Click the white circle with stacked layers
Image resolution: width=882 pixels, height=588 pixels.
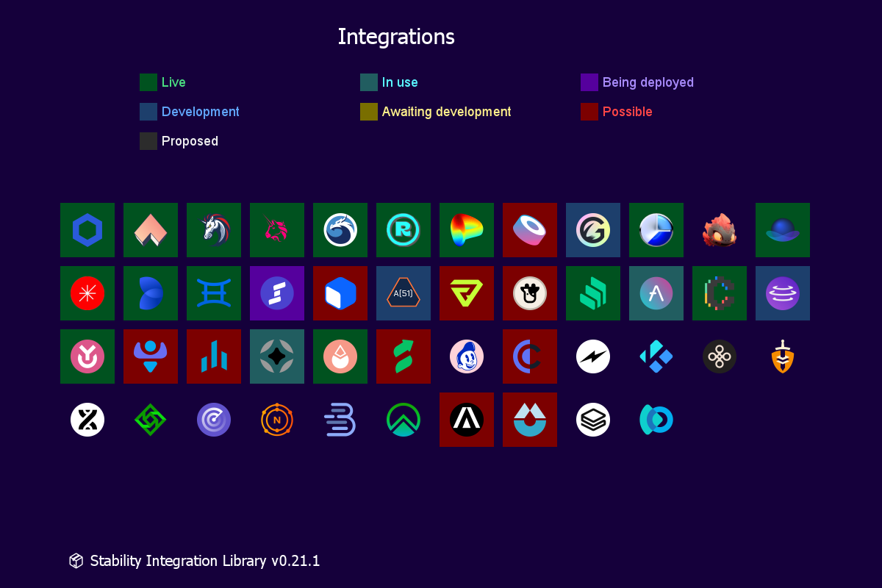pos(593,420)
